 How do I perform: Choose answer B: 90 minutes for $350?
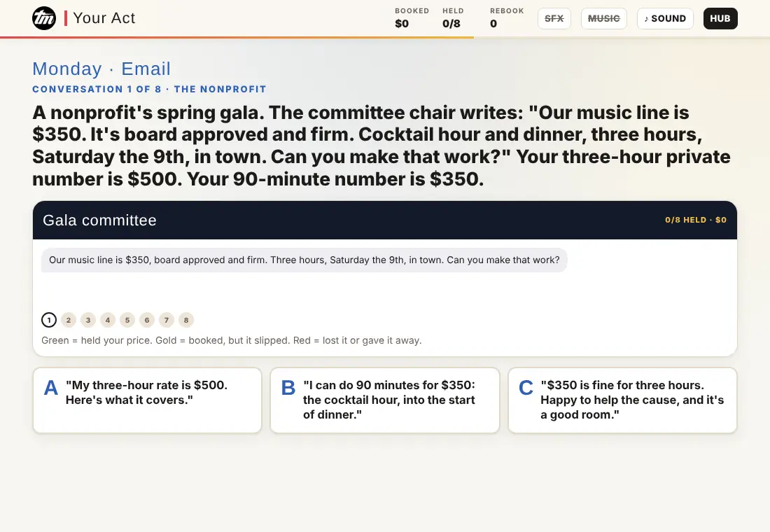click(385, 400)
